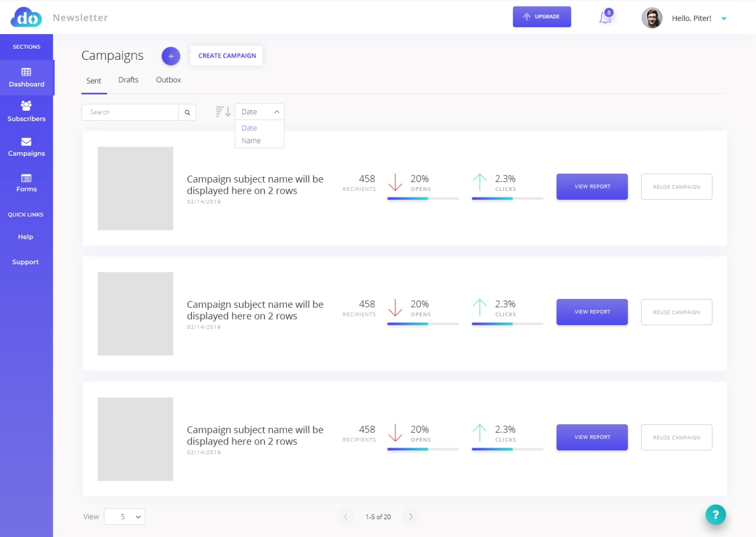The width and height of the screenshot is (756, 537).
Task: Click View Report for second campaign
Action: [x=592, y=312]
